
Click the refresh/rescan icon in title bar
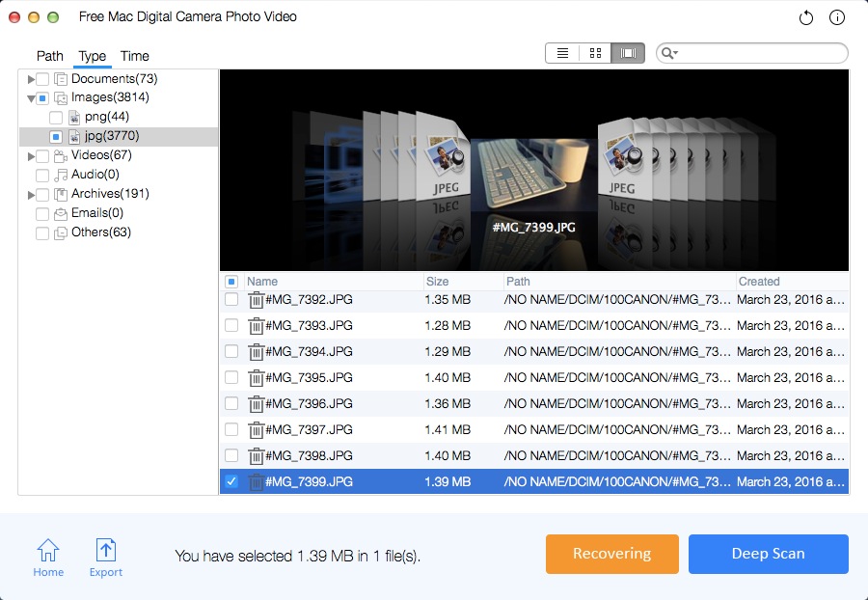(806, 17)
